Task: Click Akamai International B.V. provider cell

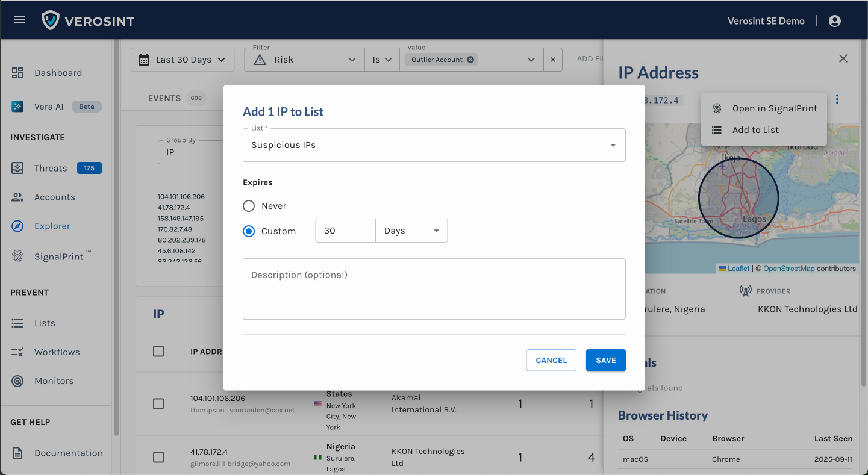Action: (424, 403)
